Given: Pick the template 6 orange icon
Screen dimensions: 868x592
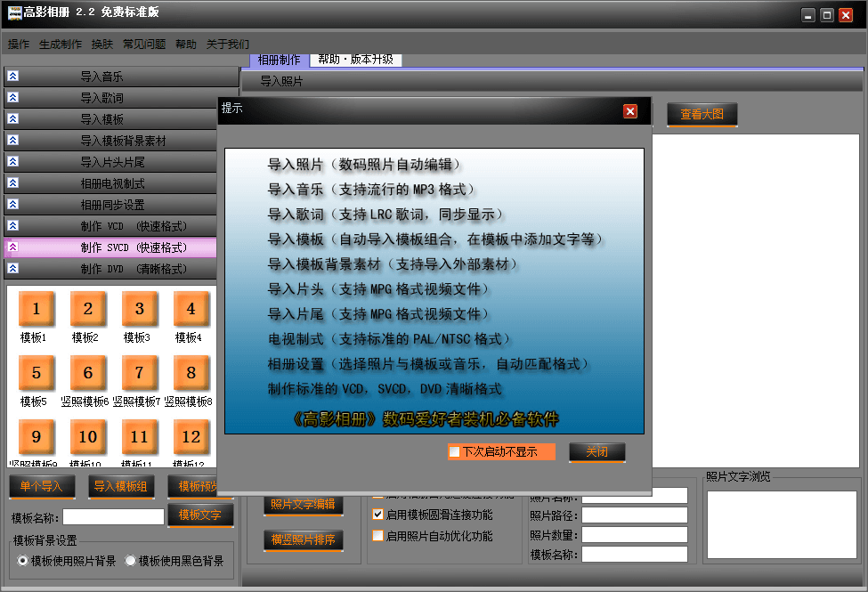Looking at the screenshot, I should coord(87,373).
